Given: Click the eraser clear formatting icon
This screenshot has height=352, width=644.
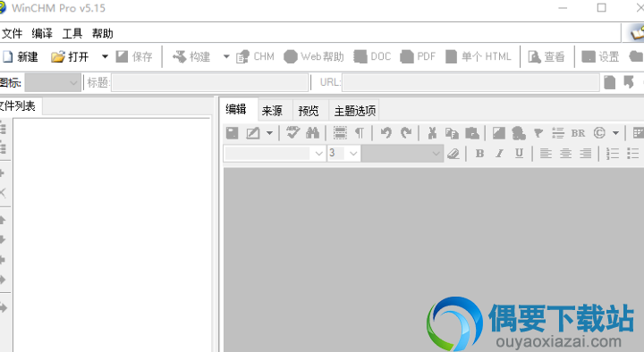Looking at the screenshot, I should (x=453, y=154).
